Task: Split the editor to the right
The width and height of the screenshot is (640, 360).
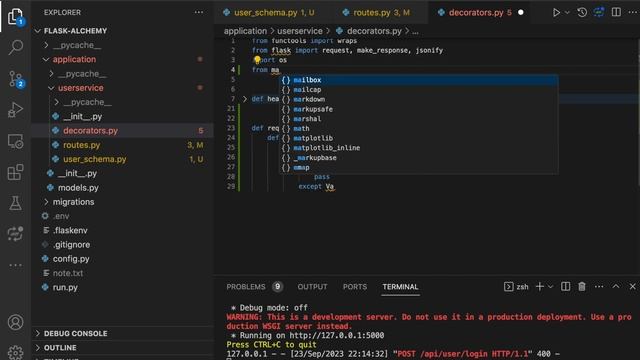Action: 616,12
